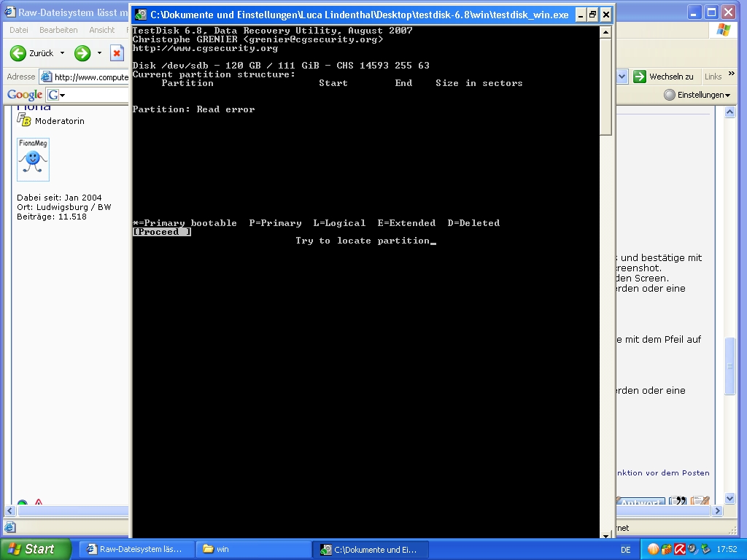Click the DE language indicator
The image size is (747, 560).
point(626,550)
